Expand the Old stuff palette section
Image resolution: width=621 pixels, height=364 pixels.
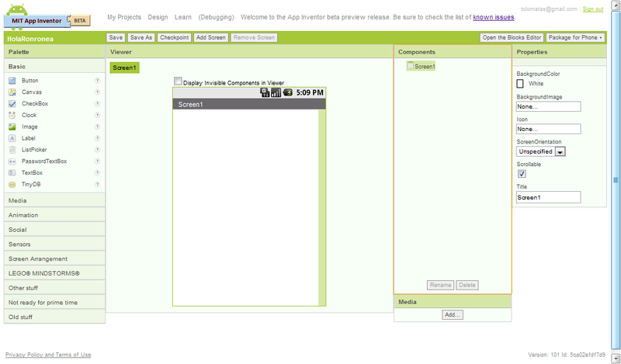(54, 317)
